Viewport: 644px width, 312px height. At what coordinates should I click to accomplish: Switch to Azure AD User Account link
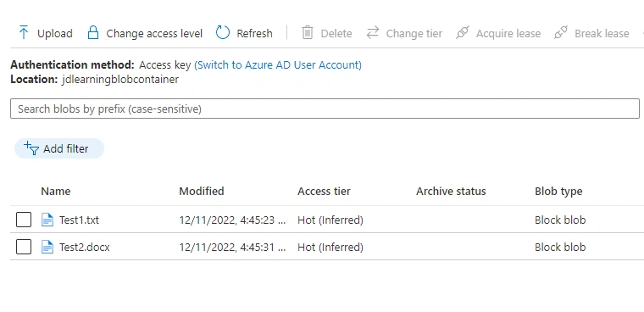point(278,65)
